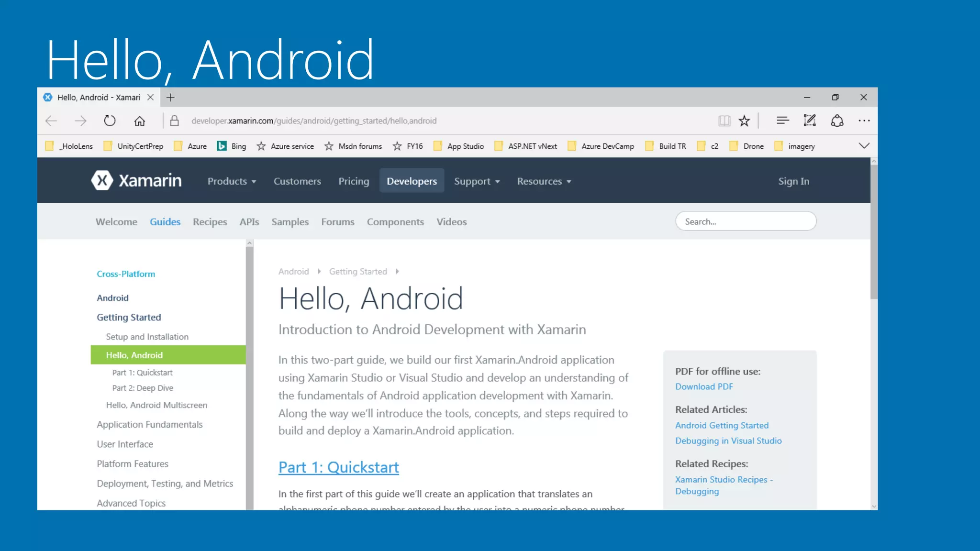
Task: Refresh the page with reload icon
Action: pos(110,121)
